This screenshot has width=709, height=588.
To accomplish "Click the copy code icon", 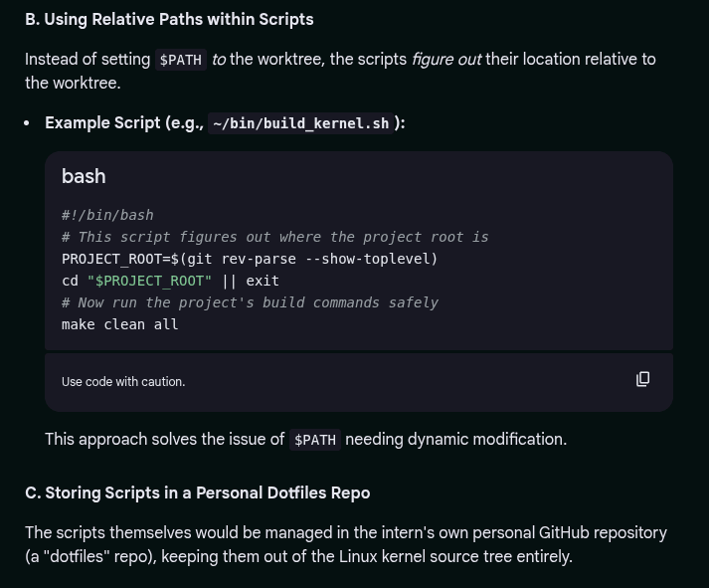I will pos(642,379).
